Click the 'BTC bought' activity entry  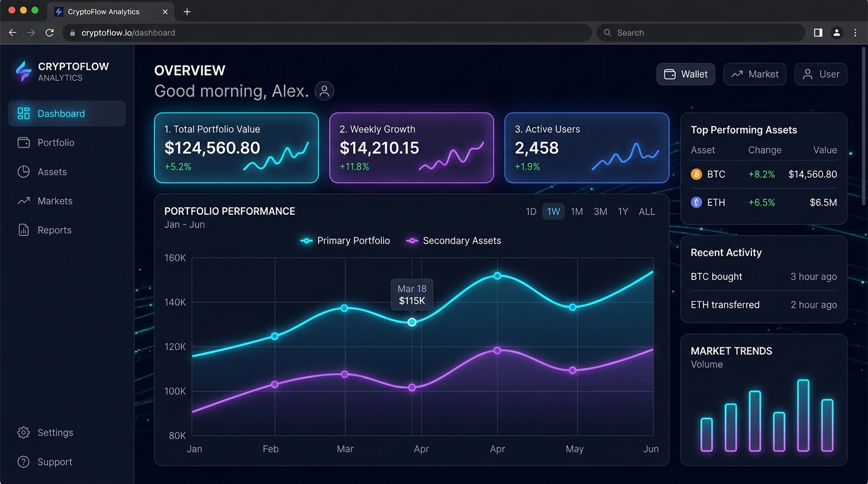point(764,277)
